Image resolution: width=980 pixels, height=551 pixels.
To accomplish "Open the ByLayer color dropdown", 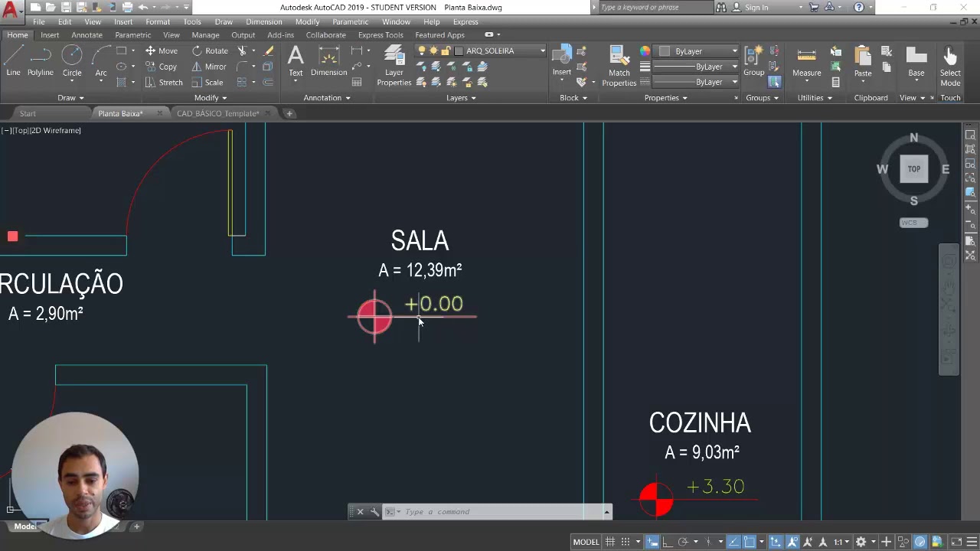I will point(734,51).
